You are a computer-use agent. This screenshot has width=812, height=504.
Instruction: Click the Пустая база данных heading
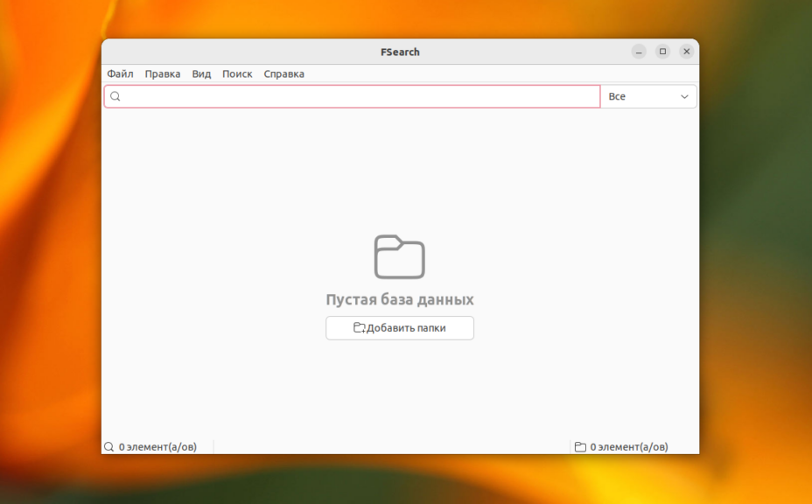400,300
